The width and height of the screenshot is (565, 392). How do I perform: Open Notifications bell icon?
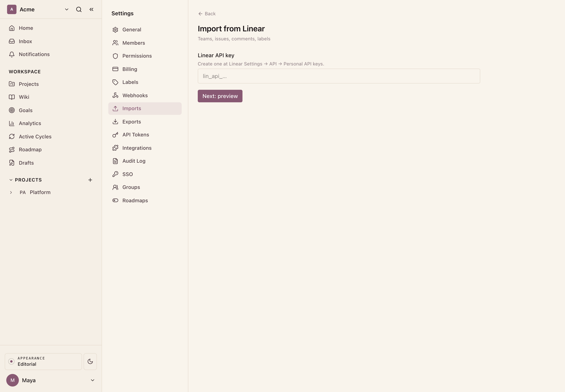tap(12, 54)
